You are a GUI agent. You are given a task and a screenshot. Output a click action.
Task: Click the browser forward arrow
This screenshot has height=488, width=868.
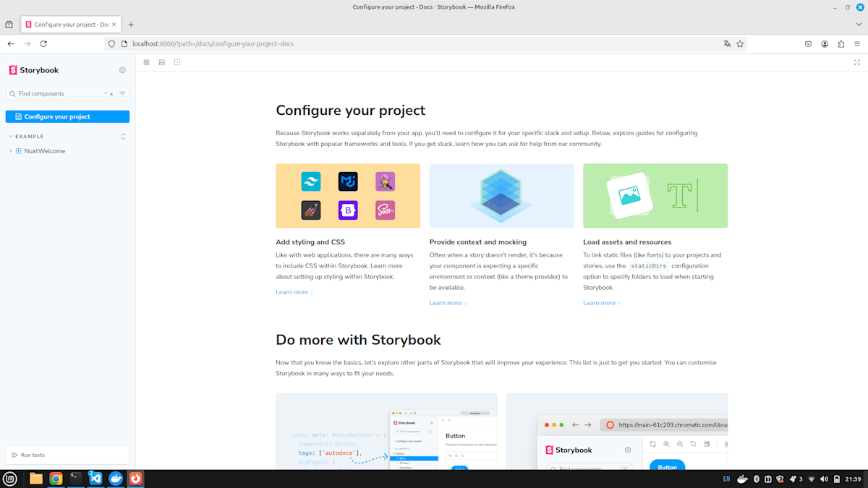pyautogui.click(x=27, y=44)
